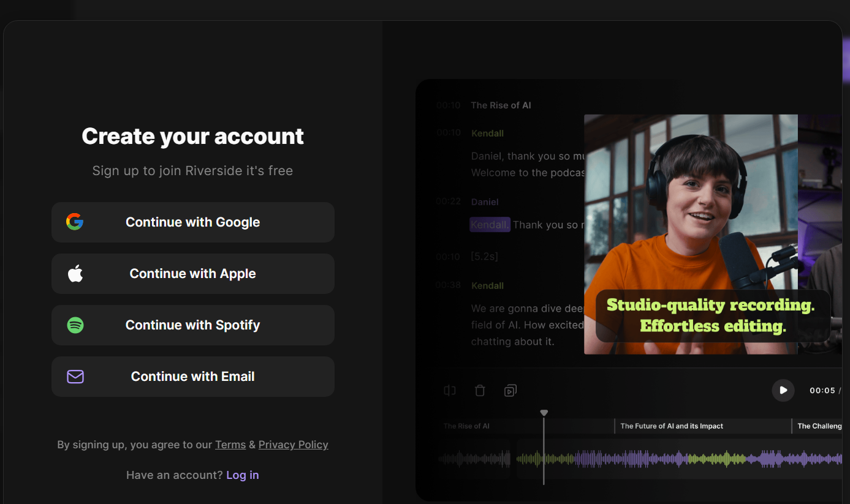Click the '00:22' timestamp beside Daniel
The image size is (850, 504).
coord(449,201)
